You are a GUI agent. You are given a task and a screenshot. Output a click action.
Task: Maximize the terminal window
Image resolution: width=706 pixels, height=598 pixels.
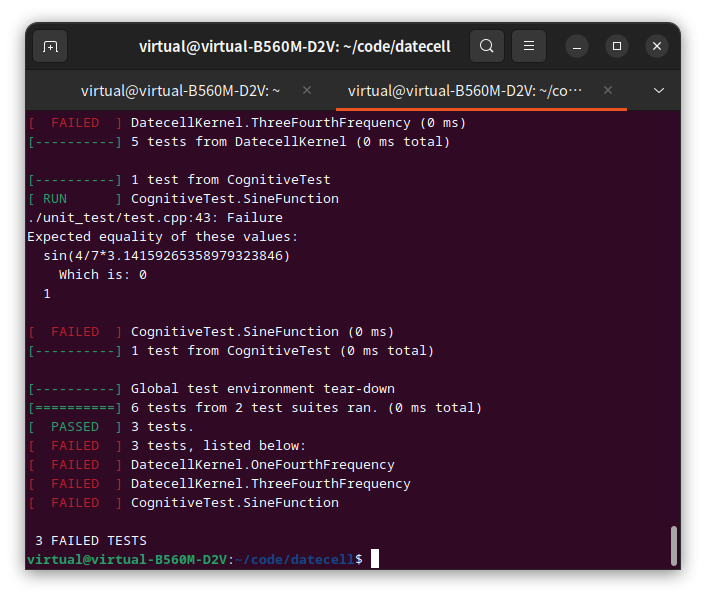pos(617,46)
